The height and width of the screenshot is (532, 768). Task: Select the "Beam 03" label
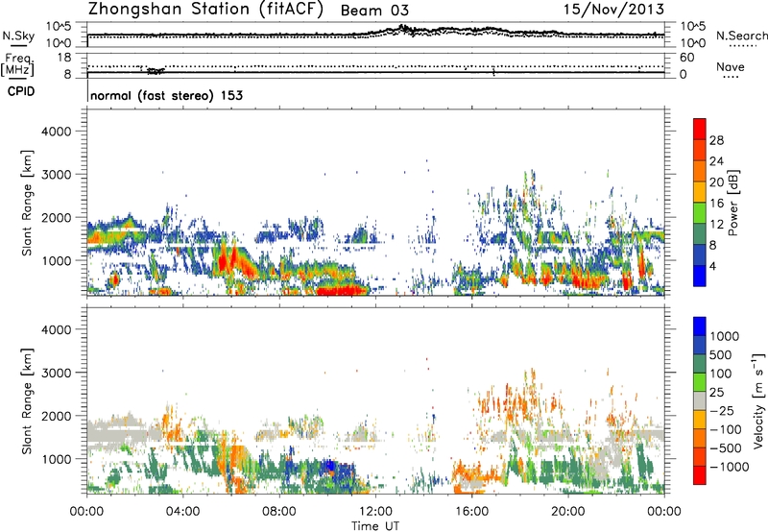[x=374, y=11]
